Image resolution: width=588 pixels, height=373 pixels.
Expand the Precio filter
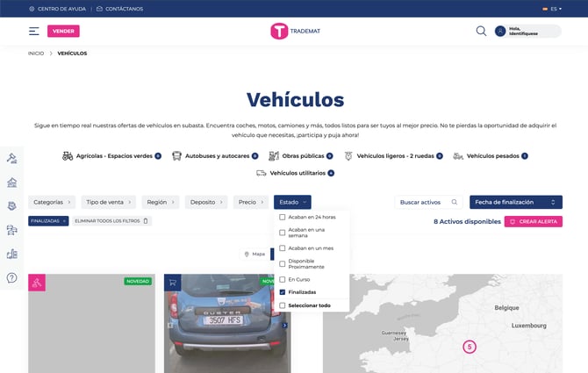[251, 202]
